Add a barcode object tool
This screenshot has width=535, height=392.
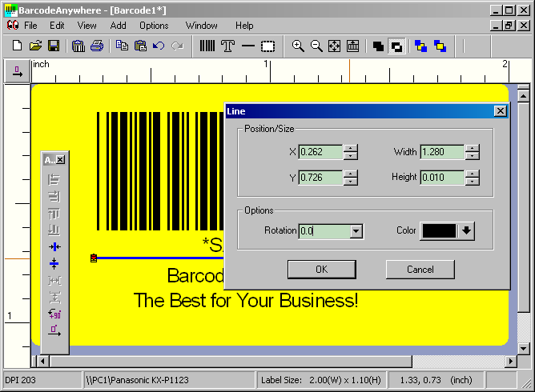click(207, 46)
